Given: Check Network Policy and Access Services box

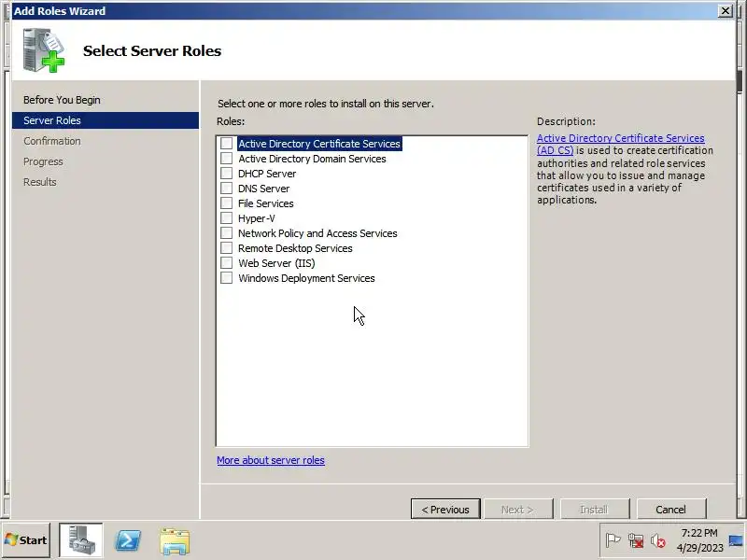Looking at the screenshot, I should 226,232.
